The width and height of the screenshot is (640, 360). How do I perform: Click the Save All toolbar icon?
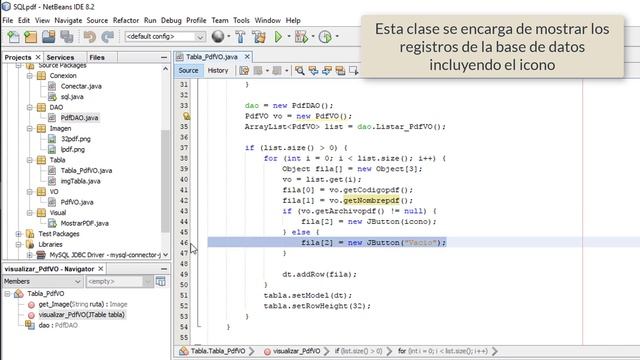pyautogui.click(x=67, y=37)
